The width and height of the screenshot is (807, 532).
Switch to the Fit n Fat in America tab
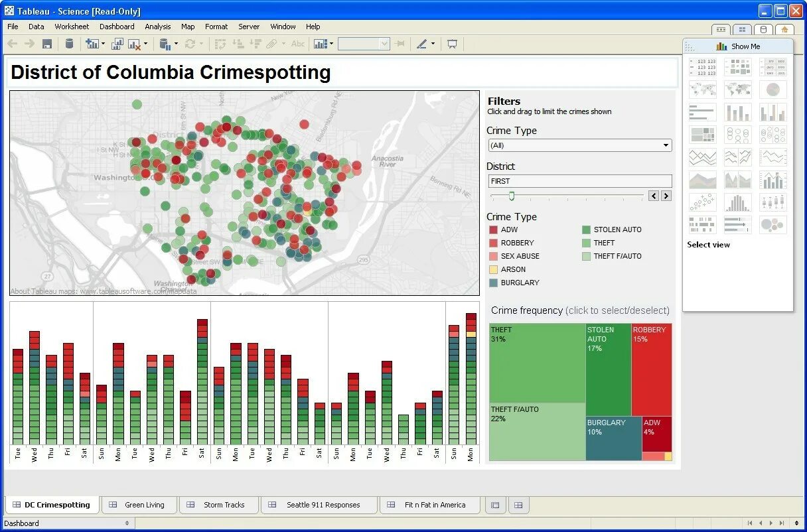point(429,505)
